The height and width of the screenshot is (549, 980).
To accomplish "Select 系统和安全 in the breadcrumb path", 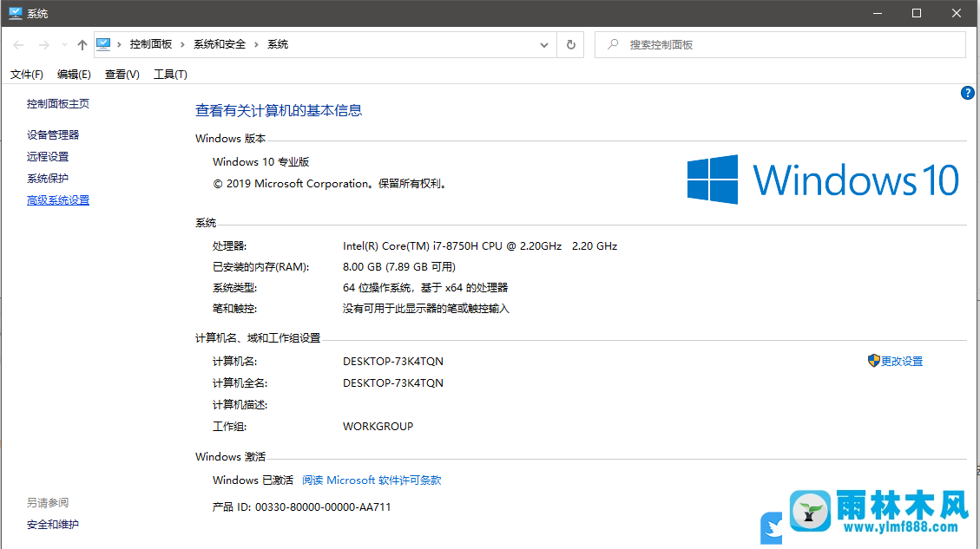I will coord(220,44).
